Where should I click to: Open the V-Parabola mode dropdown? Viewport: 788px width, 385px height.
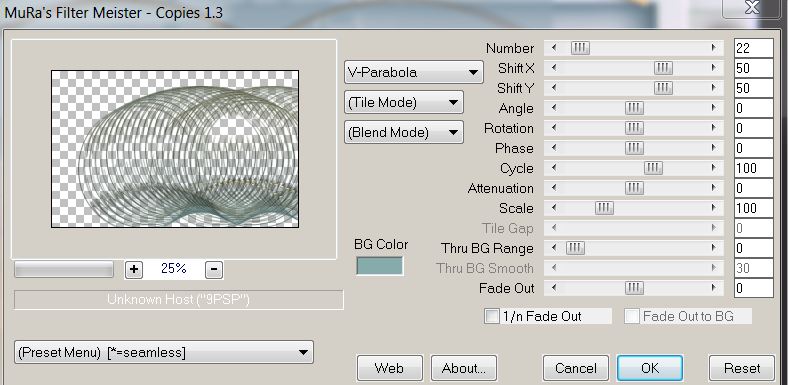click(x=414, y=72)
